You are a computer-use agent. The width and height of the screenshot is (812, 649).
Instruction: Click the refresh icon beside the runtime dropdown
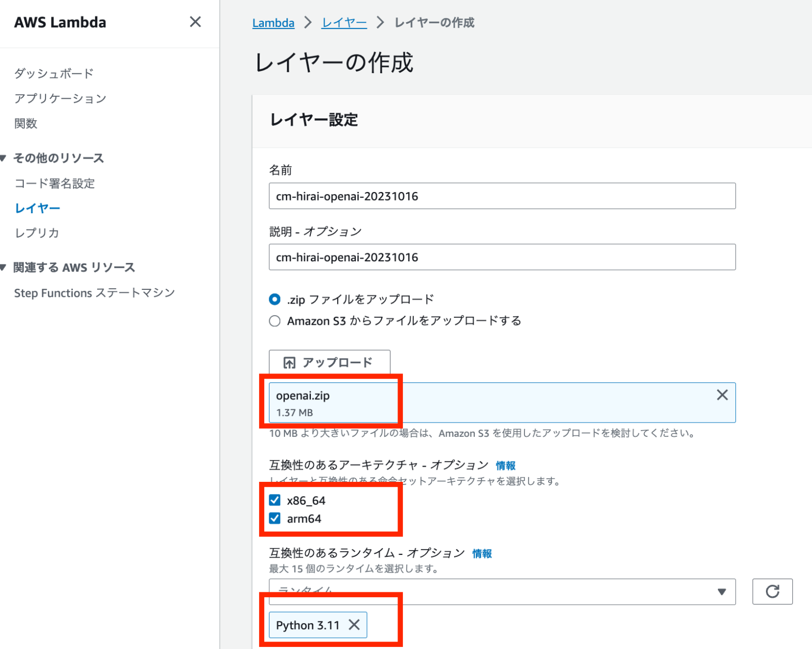point(772,592)
